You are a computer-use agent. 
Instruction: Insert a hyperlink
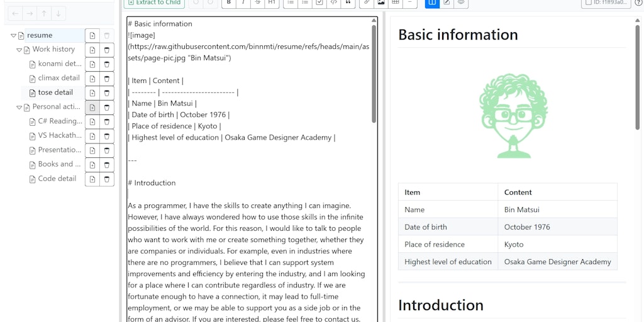(367, 2)
